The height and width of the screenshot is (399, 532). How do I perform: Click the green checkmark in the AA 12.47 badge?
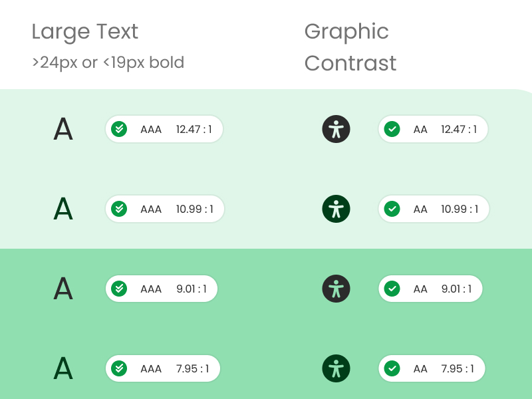point(392,129)
